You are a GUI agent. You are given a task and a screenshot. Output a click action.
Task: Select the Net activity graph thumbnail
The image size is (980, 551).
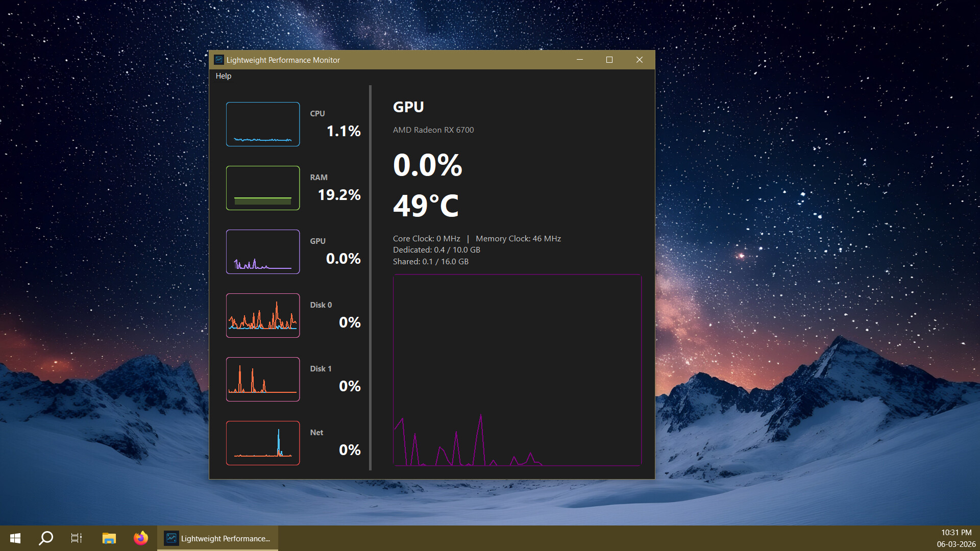pos(263,443)
